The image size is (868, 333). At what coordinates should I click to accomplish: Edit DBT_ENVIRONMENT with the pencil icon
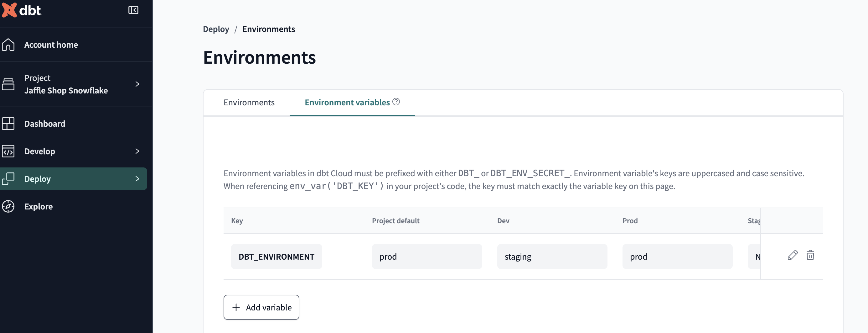[x=793, y=256]
